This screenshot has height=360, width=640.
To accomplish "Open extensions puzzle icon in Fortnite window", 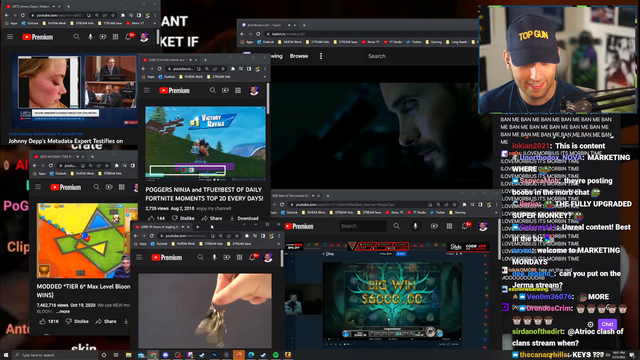I will click(233, 69).
